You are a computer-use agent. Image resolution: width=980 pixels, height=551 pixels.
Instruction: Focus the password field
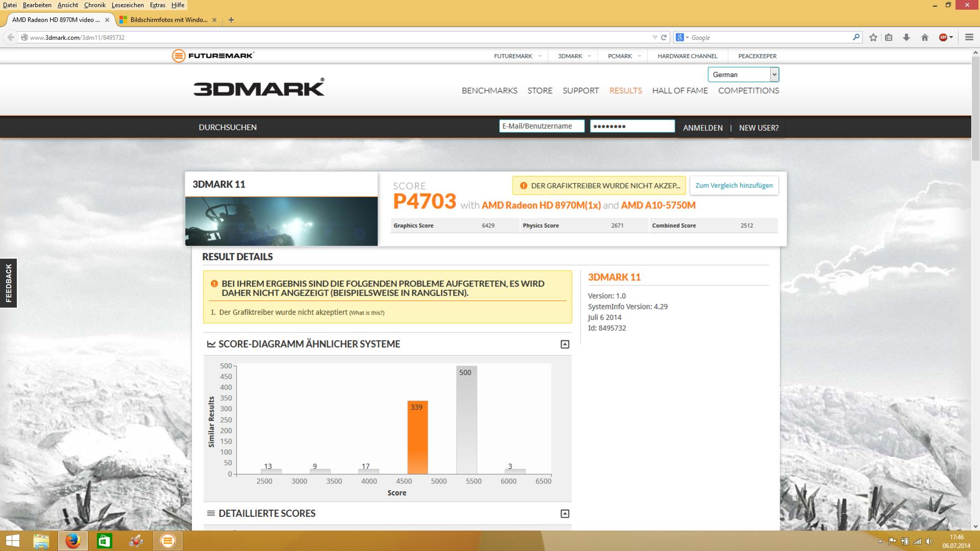coord(632,126)
